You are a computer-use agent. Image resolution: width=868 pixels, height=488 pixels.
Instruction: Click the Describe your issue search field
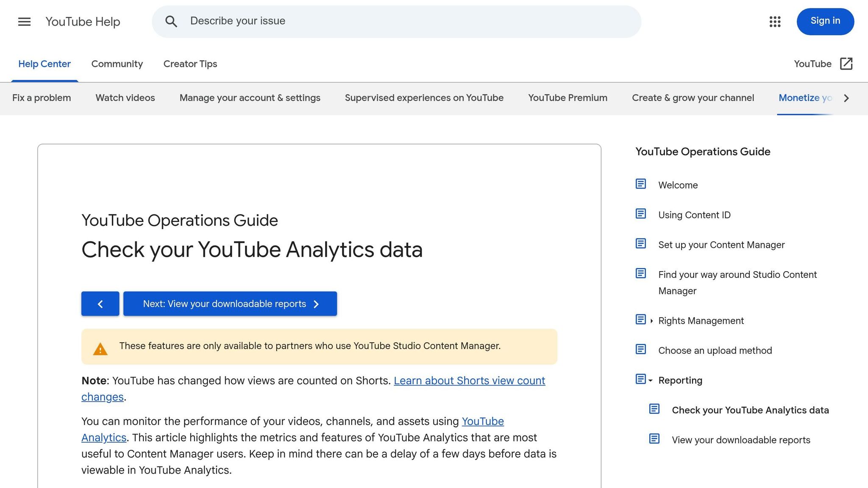pyautogui.click(x=396, y=21)
